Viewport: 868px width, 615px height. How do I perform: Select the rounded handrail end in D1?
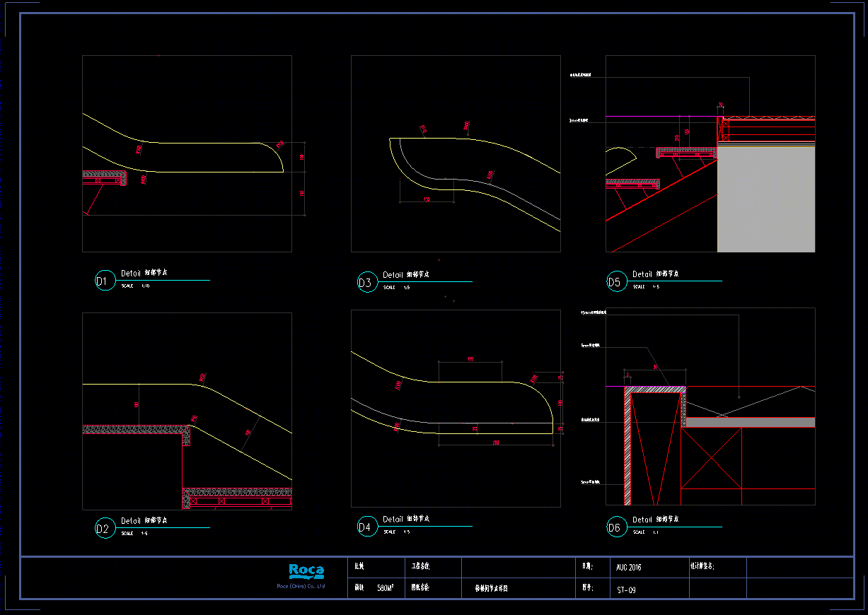click(272, 157)
